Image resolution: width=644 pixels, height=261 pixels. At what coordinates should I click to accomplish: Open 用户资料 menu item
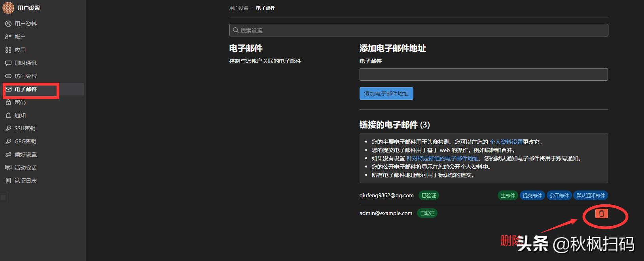pos(43,24)
